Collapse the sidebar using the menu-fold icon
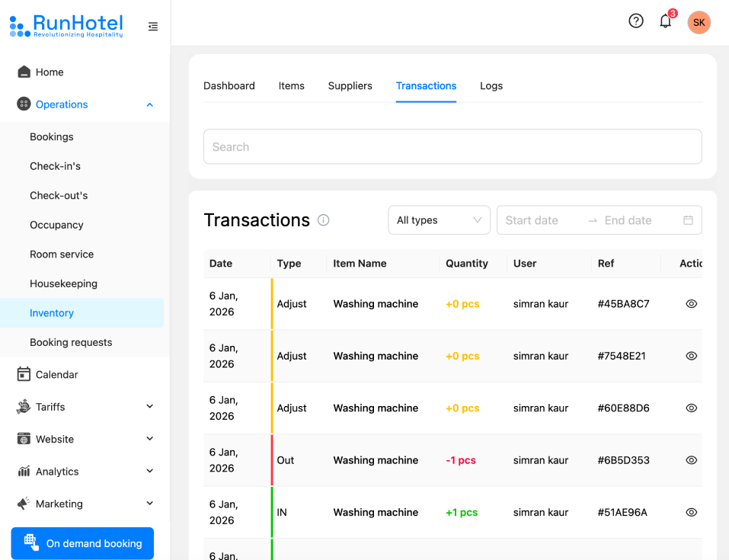The width and height of the screenshot is (729, 560). (x=153, y=27)
